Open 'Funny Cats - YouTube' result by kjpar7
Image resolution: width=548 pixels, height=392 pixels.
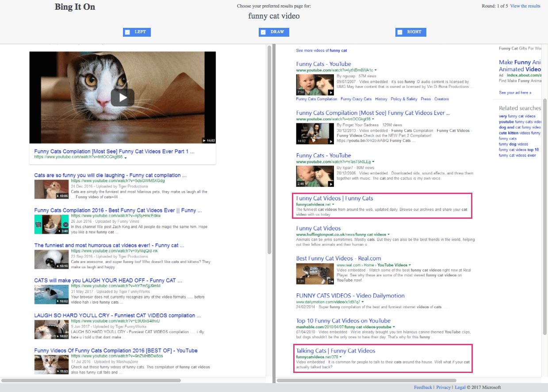[x=324, y=156]
